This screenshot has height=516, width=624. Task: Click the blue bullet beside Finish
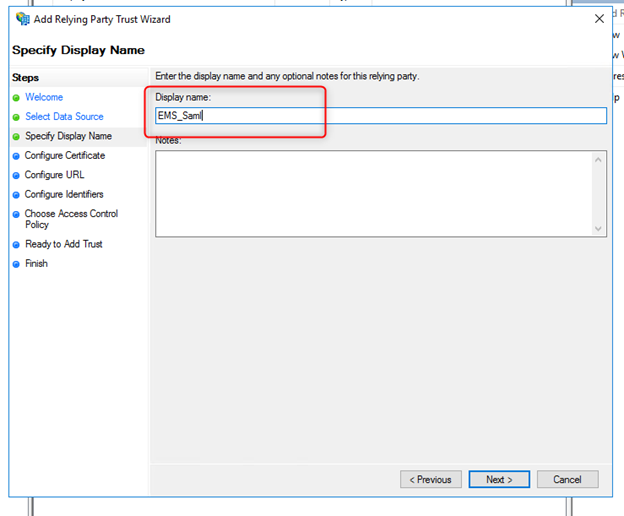point(16,264)
